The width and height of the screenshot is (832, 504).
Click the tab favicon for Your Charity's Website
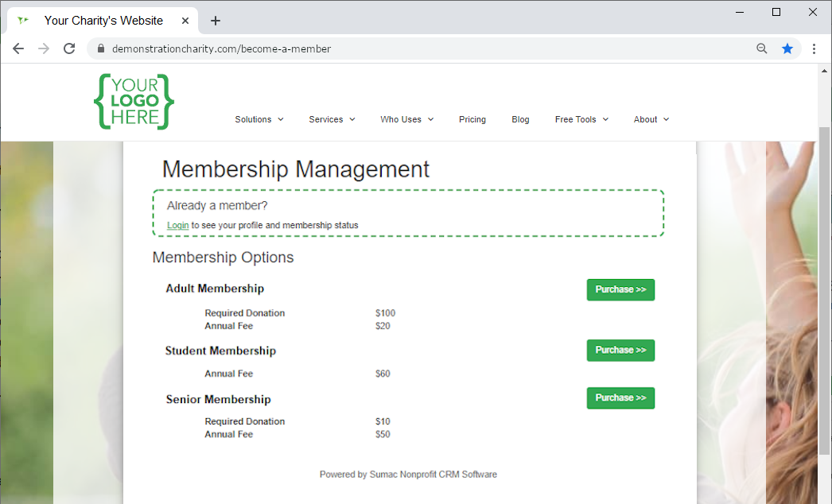point(23,21)
